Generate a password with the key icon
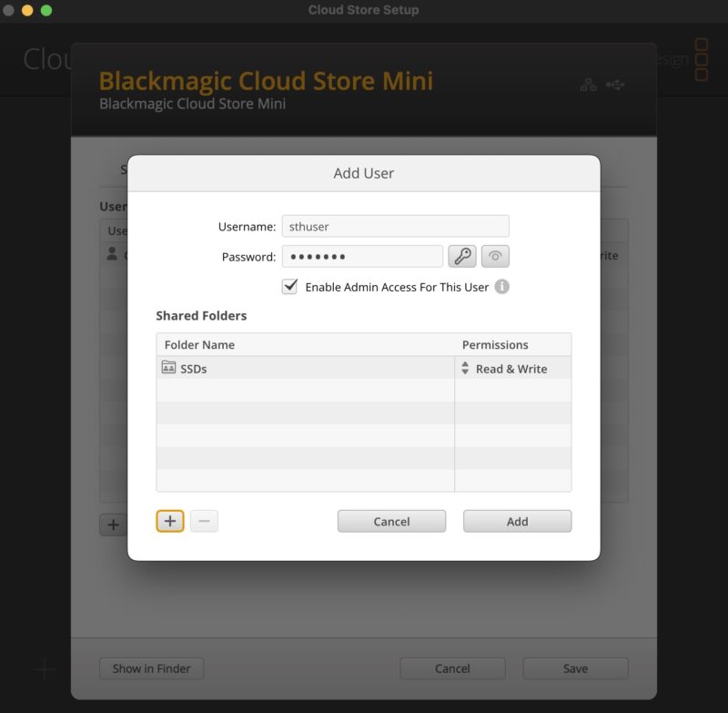 (x=461, y=256)
